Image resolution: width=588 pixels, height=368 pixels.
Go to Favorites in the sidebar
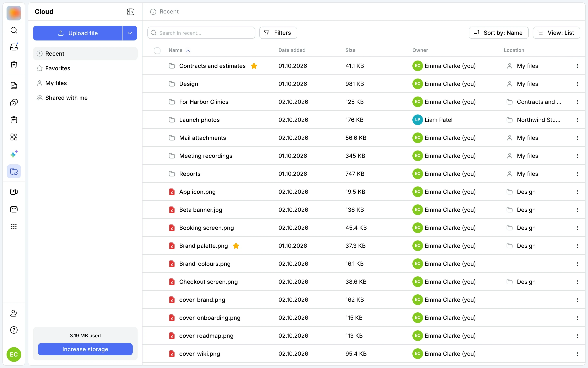tap(85, 68)
